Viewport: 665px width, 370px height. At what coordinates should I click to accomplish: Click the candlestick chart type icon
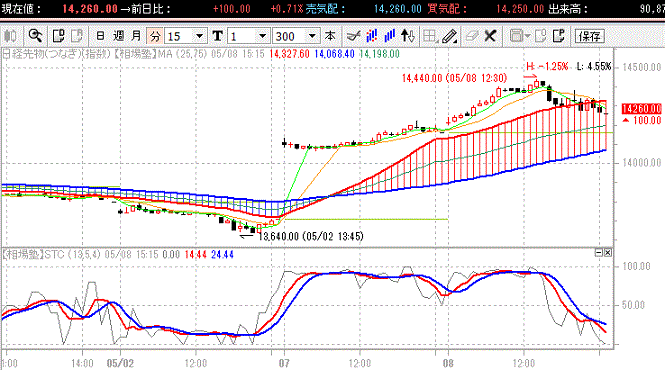[10, 36]
